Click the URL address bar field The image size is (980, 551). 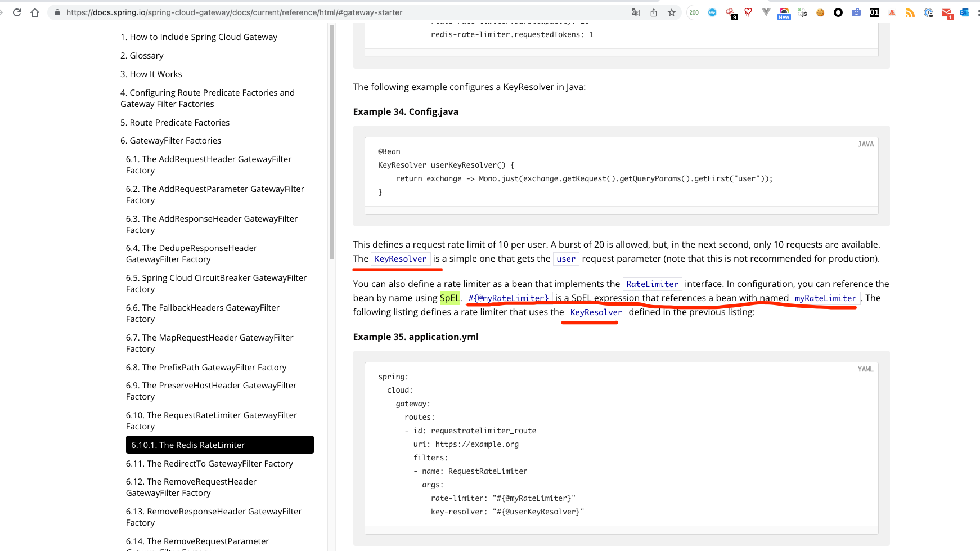pos(338,12)
